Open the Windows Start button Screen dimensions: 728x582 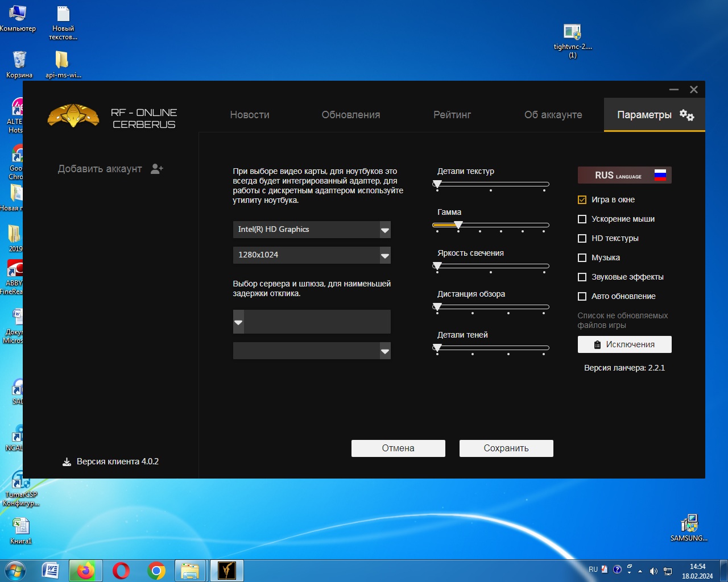15,571
